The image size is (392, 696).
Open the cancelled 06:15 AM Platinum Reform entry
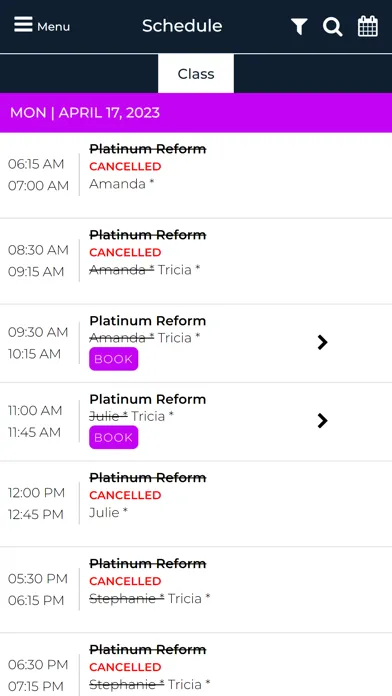[x=196, y=175]
